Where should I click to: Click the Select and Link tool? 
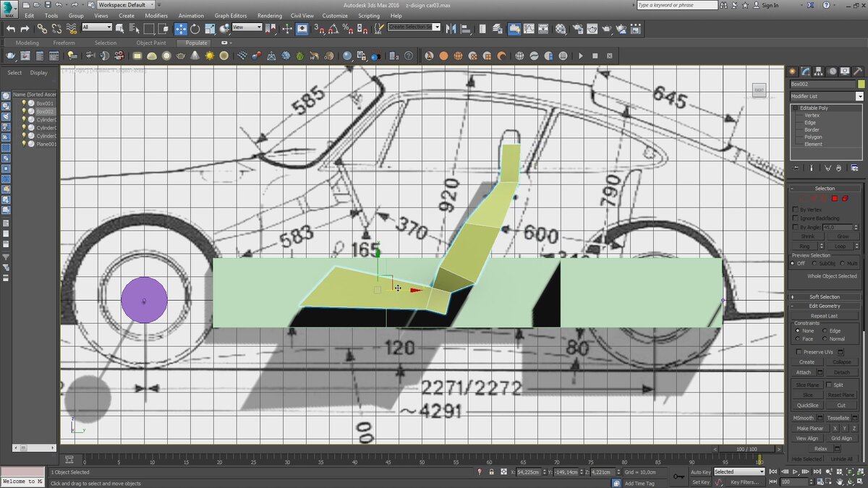[42, 29]
